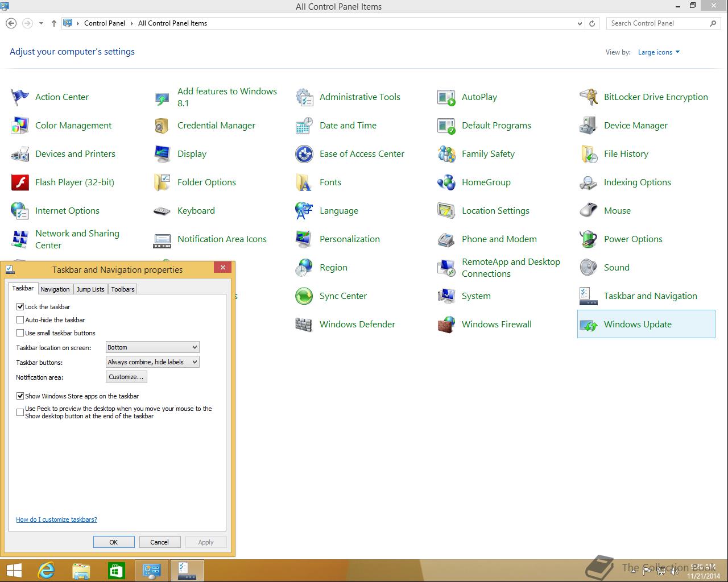The image size is (728, 582).
Task: Open Device Manager icon
Action: (x=589, y=126)
